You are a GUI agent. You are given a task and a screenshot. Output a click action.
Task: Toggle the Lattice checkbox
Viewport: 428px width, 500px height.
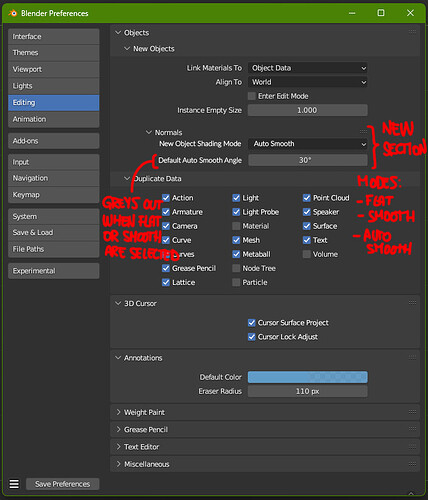point(166,282)
